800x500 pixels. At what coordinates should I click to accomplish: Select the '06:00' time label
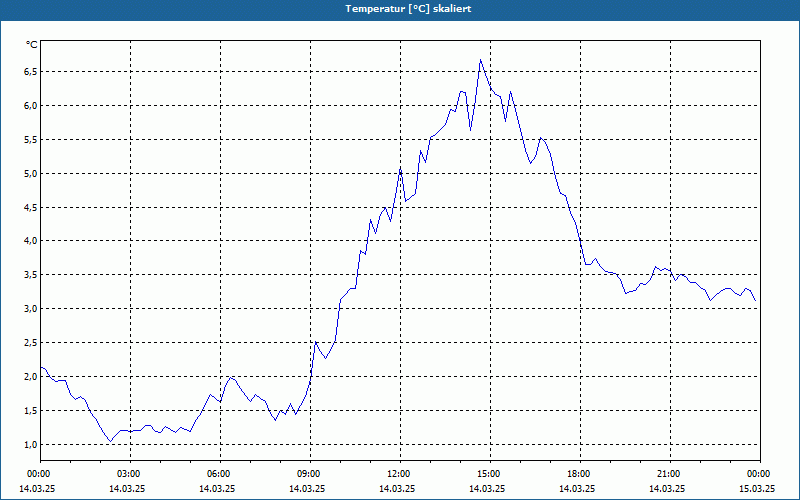tap(220, 474)
